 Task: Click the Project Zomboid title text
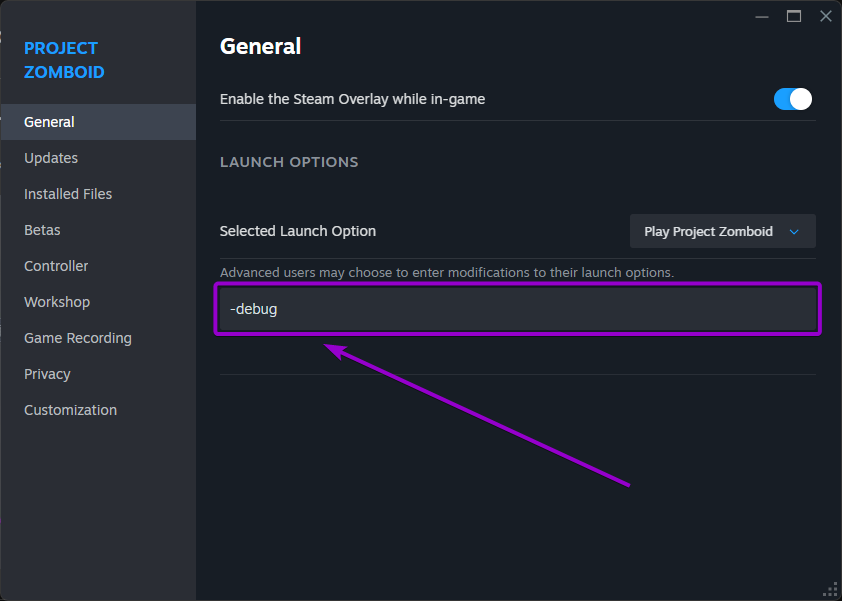pos(64,60)
